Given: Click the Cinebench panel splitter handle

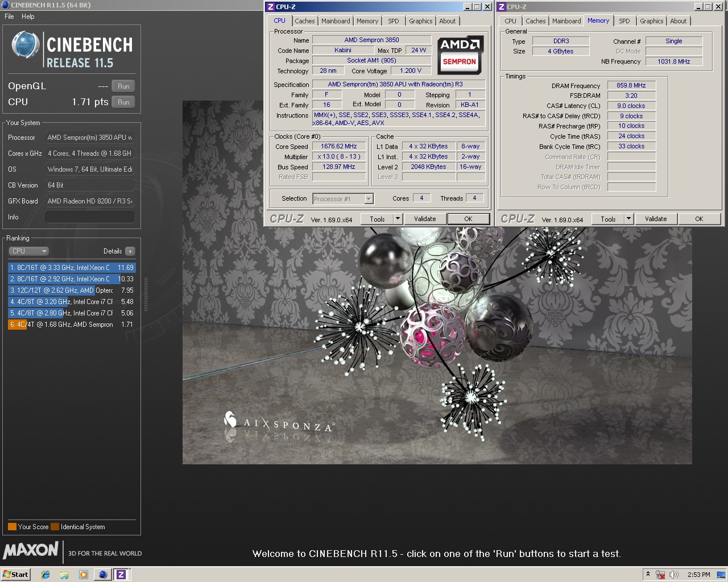Looking at the screenshot, I should (146, 294).
